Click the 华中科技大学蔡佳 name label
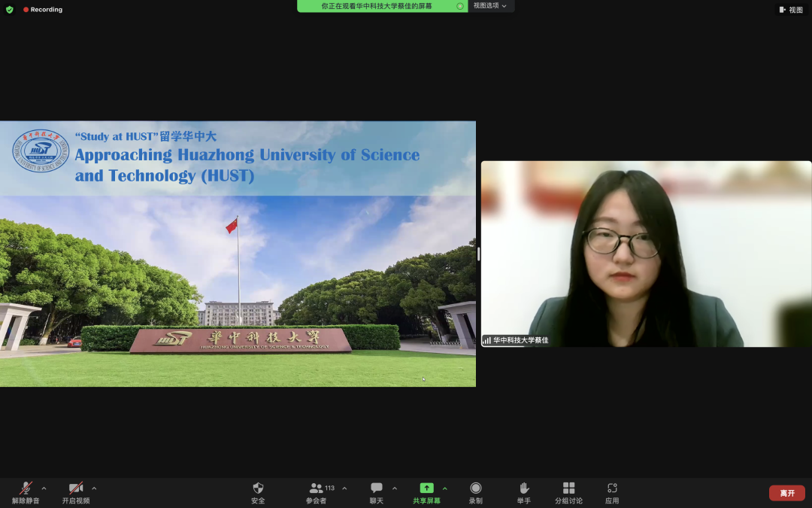The image size is (812, 508). [520, 340]
